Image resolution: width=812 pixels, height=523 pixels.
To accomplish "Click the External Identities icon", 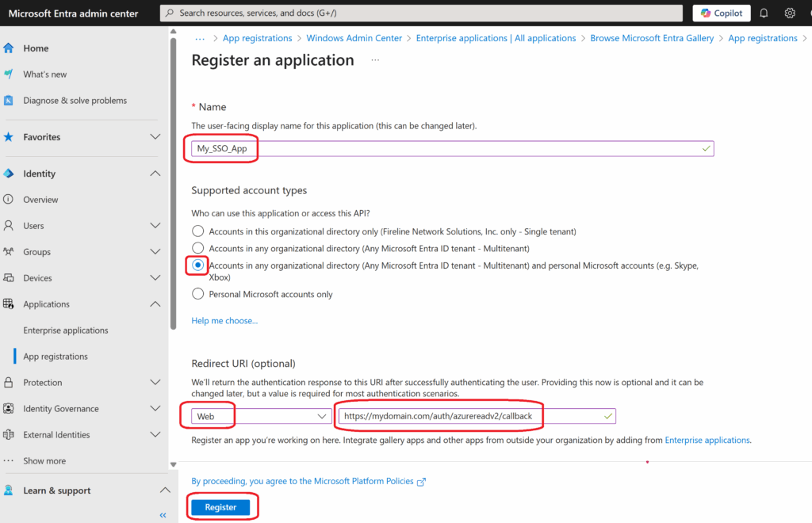I will click(x=8, y=434).
